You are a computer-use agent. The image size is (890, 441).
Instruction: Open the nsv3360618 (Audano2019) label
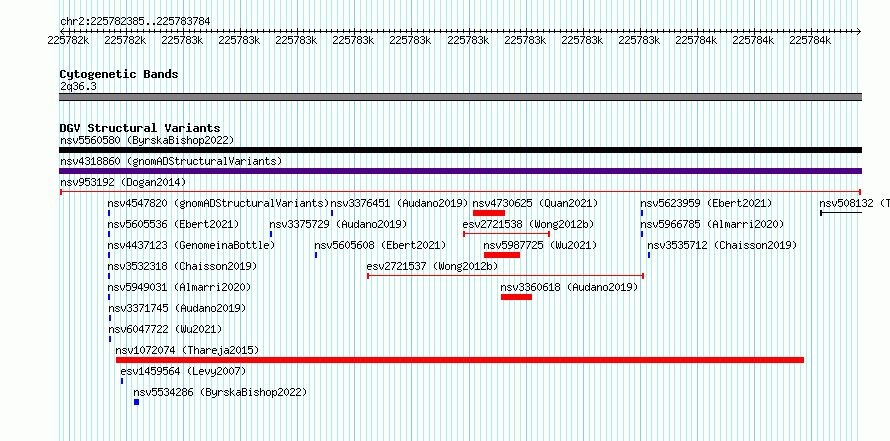569,287
